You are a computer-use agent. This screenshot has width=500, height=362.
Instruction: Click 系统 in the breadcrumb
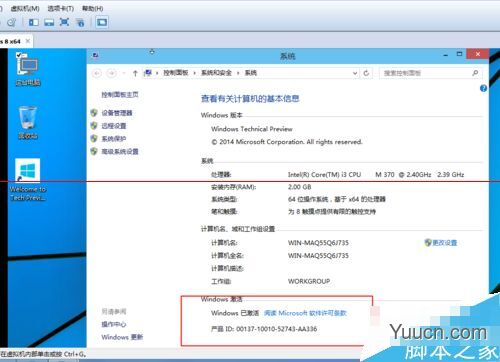tap(251, 73)
